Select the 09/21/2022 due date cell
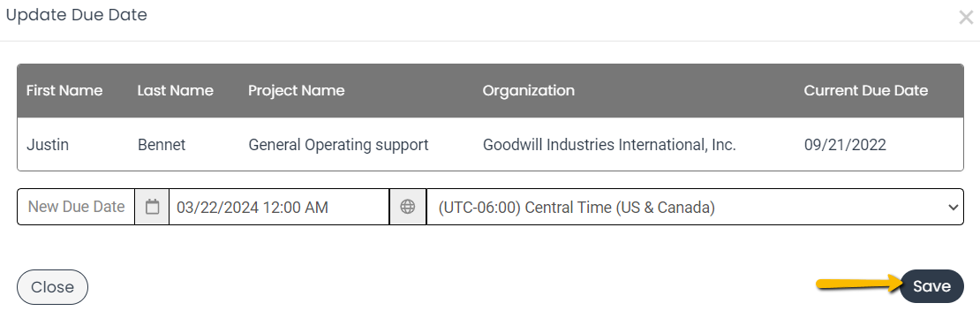This screenshot has height=326, width=980. click(x=845, y=145)
